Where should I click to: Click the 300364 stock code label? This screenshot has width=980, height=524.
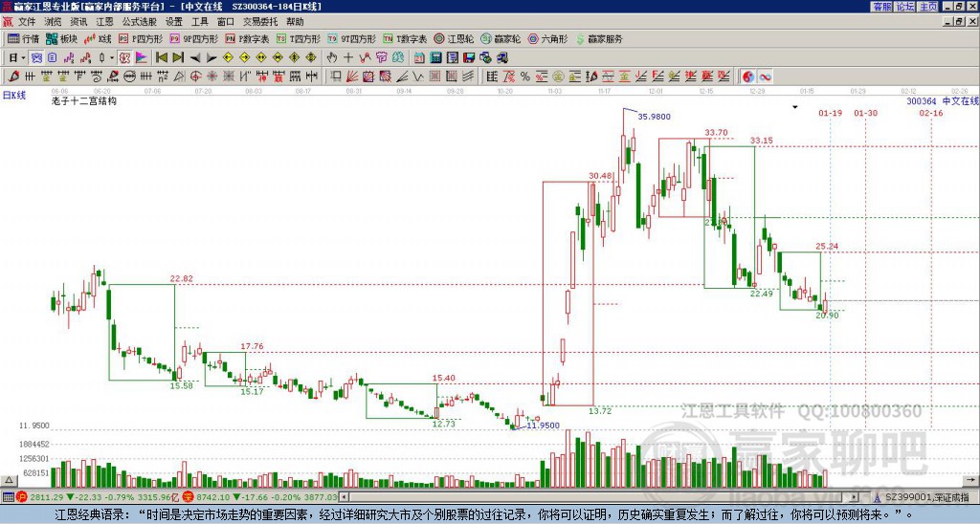tap(922, 101)
